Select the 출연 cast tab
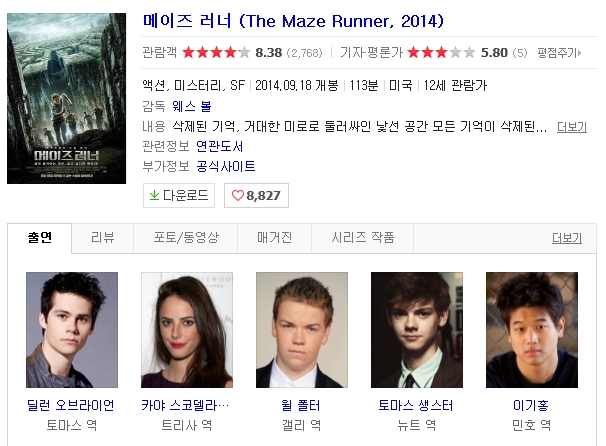 pyautogui.click(x=39, y=238)
